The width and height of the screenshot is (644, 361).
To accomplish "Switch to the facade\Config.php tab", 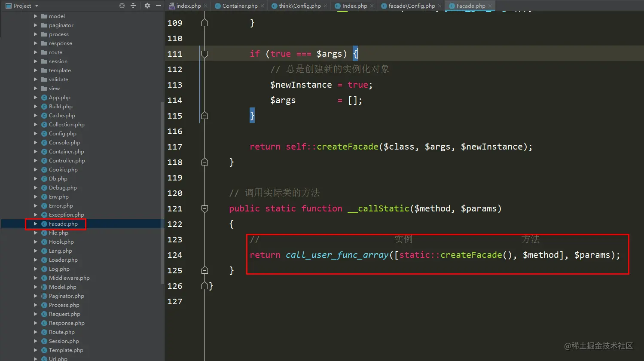I will [x=412, y=6].
